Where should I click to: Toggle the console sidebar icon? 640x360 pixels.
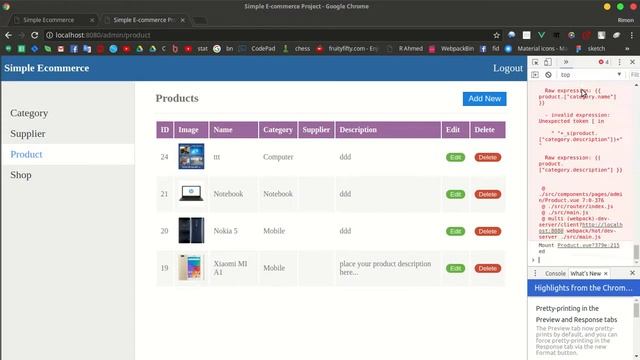click(535, 75)
